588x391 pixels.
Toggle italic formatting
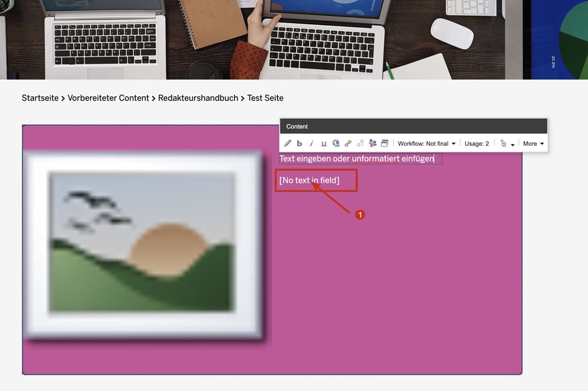(x=312, y=143)
